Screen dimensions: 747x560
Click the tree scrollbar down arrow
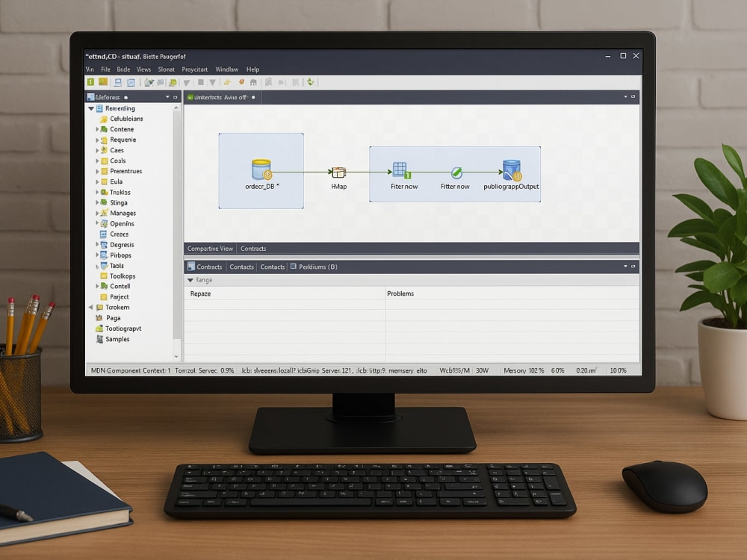(176, 356)
